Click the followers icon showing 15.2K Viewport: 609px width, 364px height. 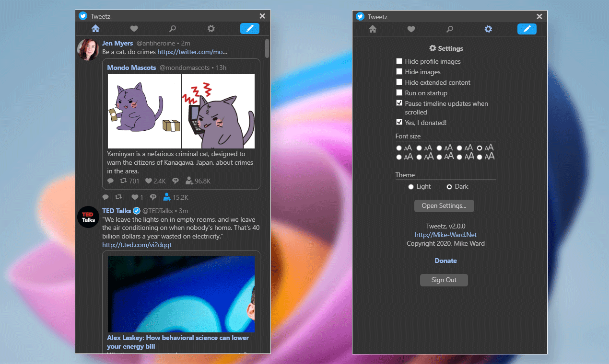coord(167,197)
